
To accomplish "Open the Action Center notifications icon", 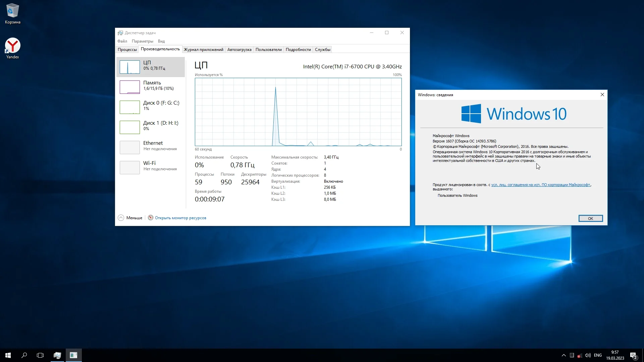I will point(633,355).
